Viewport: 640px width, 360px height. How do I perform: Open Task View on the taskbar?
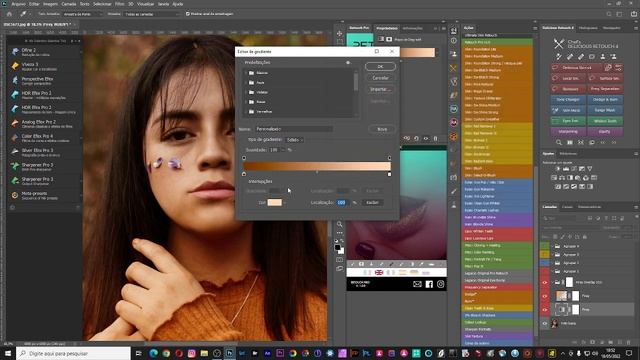coord(138,353)
